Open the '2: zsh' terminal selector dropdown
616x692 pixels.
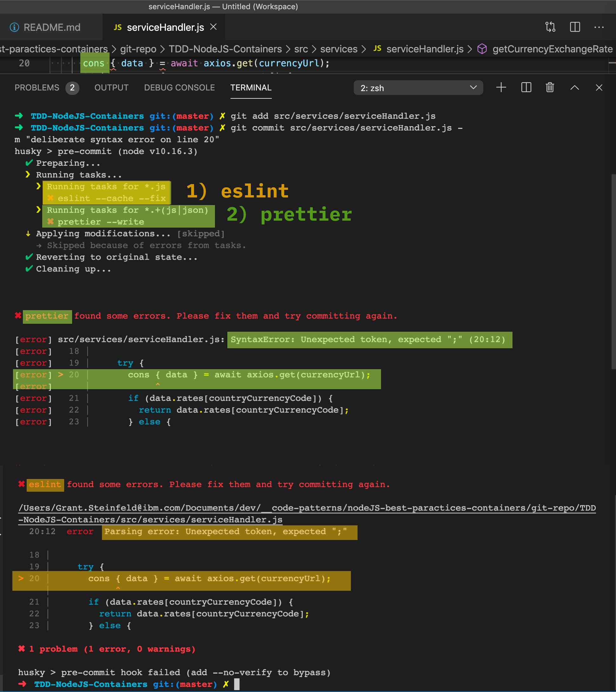(418, 88)
